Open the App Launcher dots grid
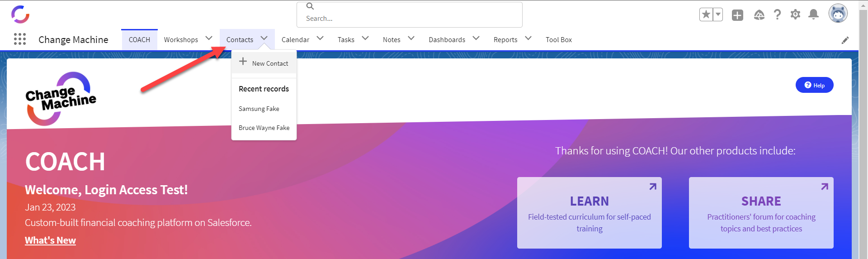Screen dimensions: 868x259 (20, 39)
